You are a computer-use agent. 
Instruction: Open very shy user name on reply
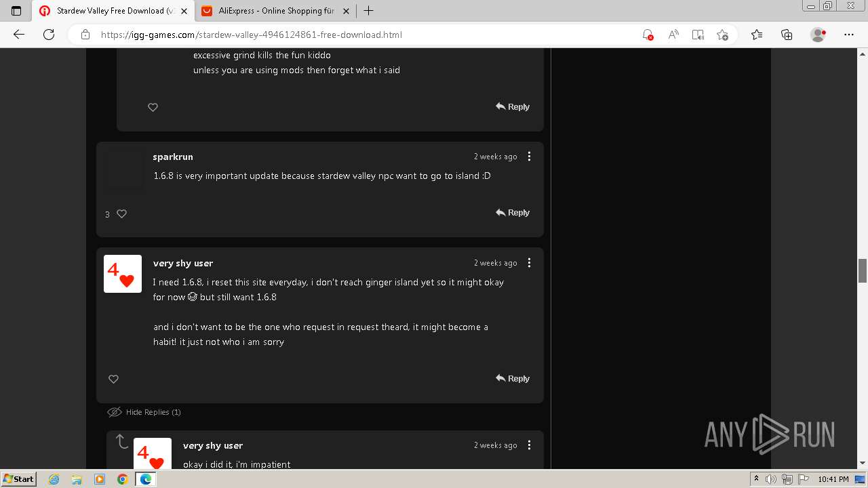[x=213, y=445]
